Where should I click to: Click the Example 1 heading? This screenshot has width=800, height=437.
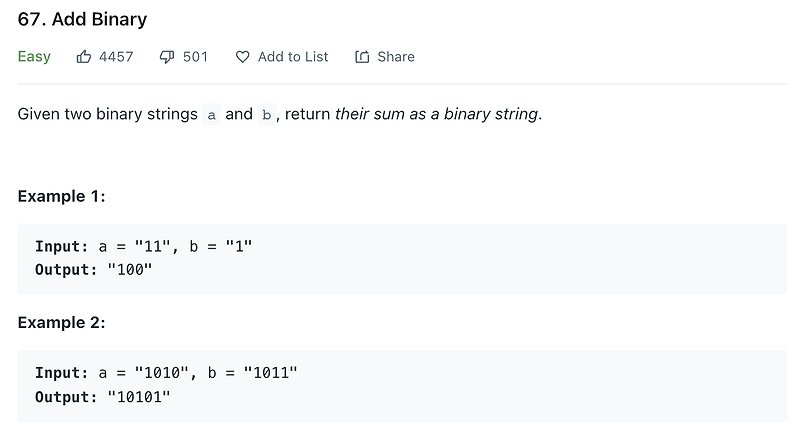click(x=61, y=196)
